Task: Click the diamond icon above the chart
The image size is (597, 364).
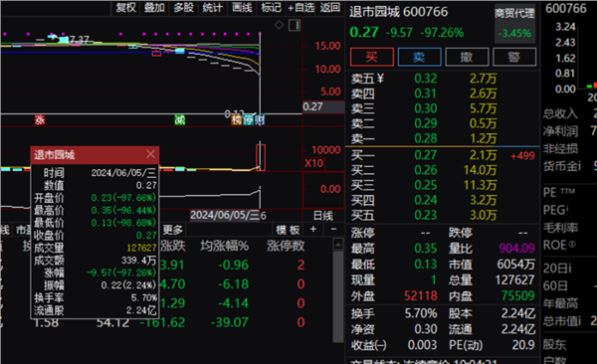Action: click(279, 25)
